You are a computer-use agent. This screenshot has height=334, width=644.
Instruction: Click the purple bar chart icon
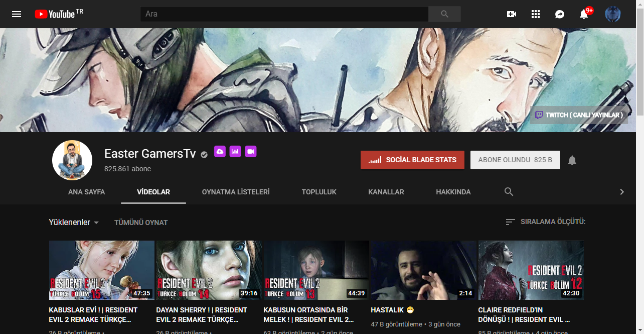click(x=235, y=151)
